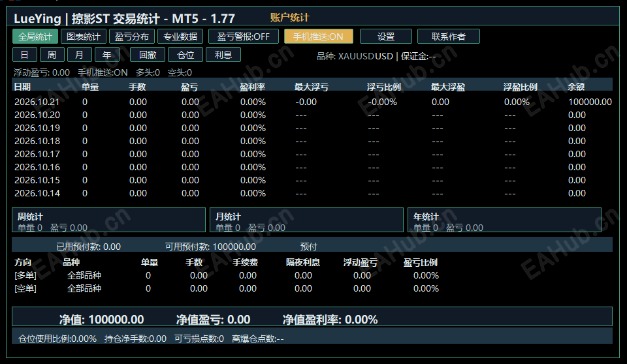Select the 月 period button
The image size is (627, 364).
[x=80, y=55]
